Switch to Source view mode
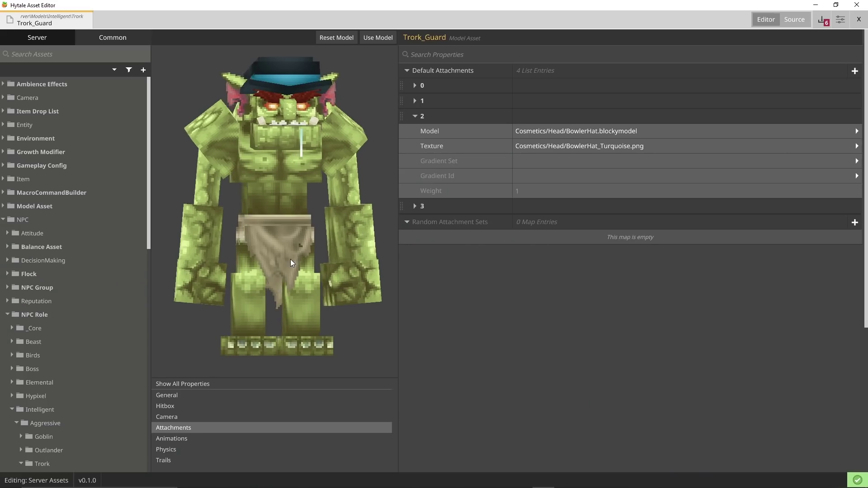 [794, 19]
